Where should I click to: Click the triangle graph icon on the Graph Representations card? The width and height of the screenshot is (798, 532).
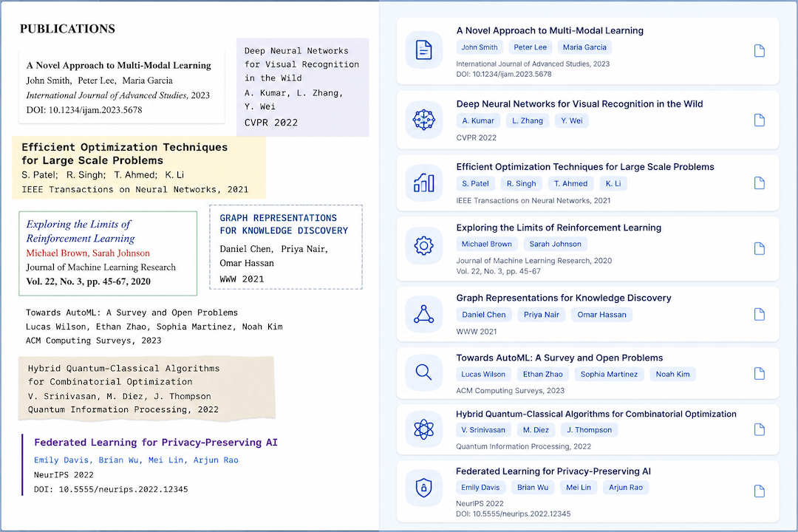tap(423, 314)
